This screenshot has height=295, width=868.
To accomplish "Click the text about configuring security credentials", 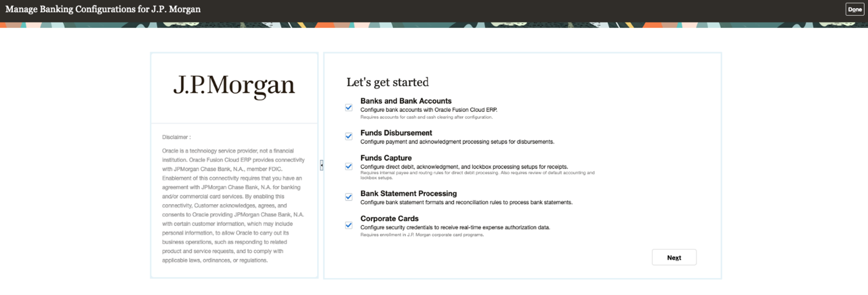I will click(x=455, y=227).
